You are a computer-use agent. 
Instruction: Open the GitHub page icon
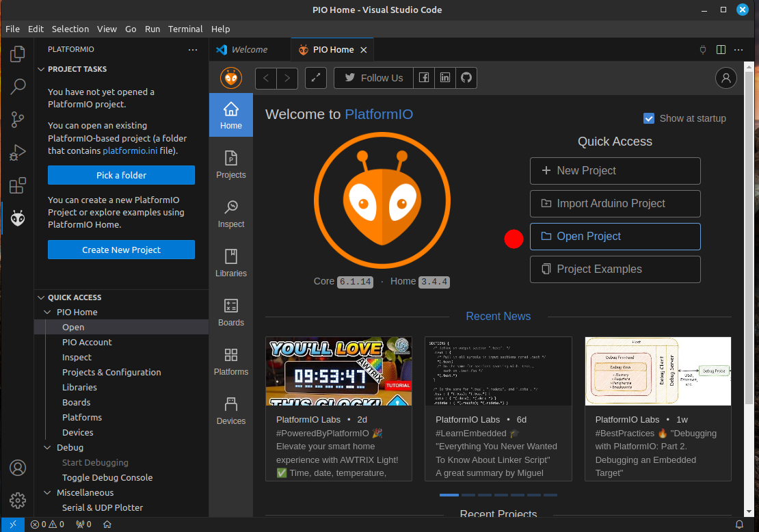point(466,78)
